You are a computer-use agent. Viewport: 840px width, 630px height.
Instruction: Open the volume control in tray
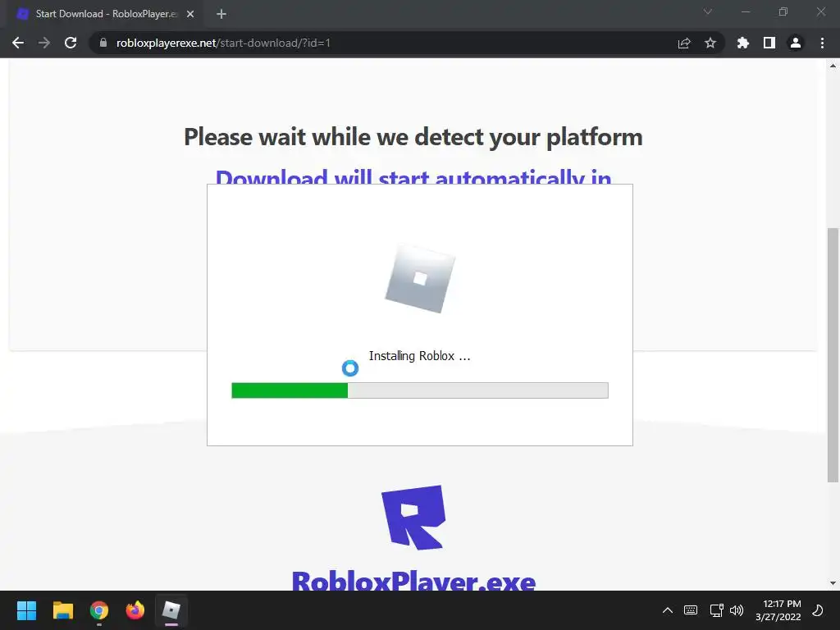(x=737, y=610)
